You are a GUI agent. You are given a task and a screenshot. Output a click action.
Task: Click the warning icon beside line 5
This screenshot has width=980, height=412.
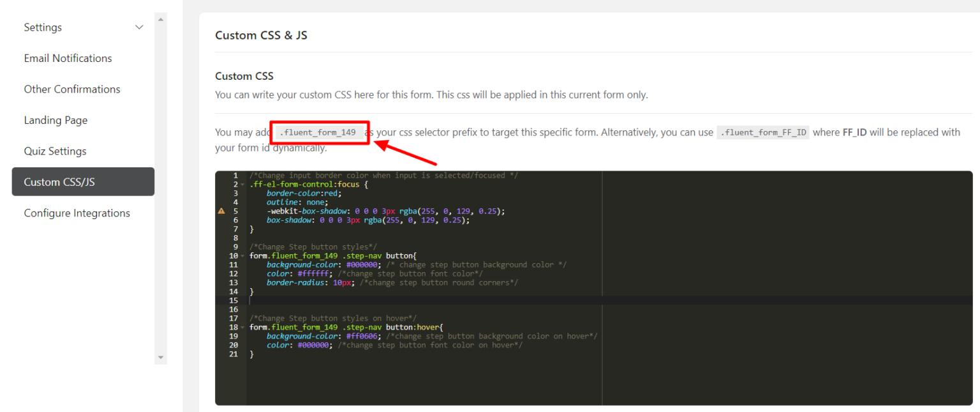[x=221, y=211]
